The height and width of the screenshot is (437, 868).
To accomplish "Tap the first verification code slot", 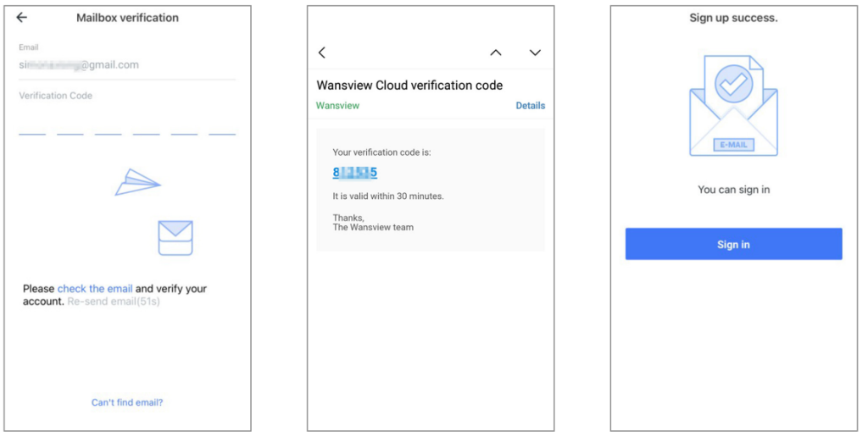I will tap(32, 125).
